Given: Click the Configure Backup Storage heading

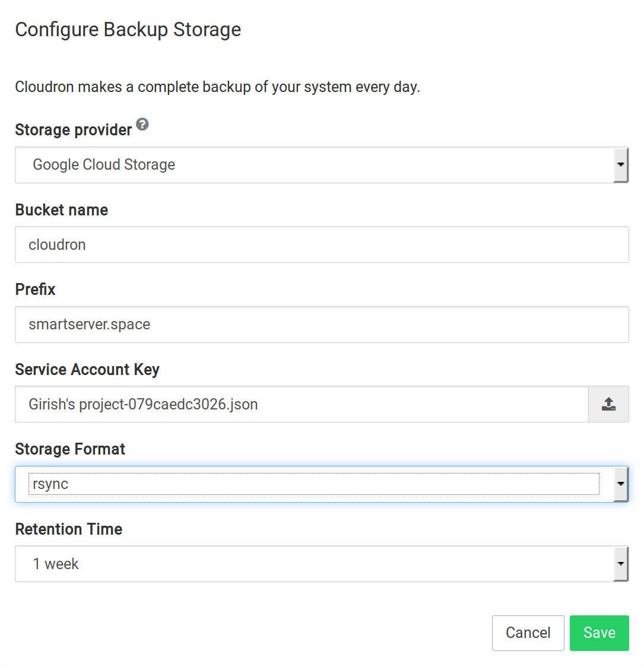Looking at the screenshot, I should pyautogui.click(x=128, y=30).
